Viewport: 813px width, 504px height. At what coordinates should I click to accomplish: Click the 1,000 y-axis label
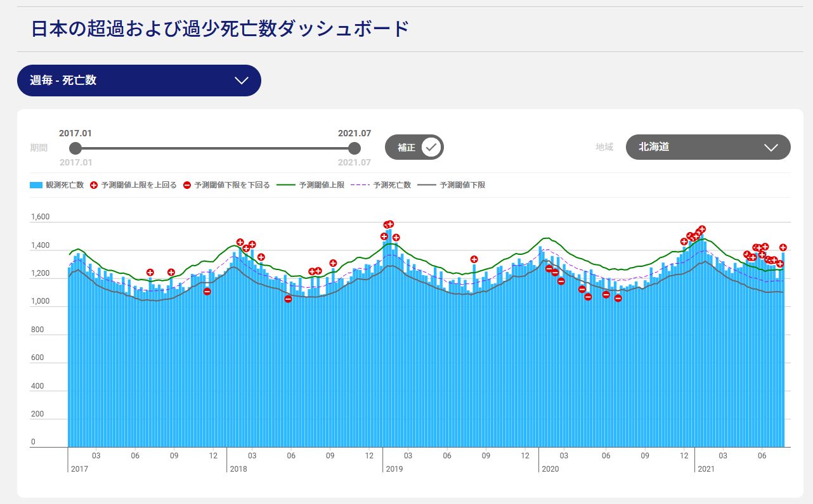[40, 302]
